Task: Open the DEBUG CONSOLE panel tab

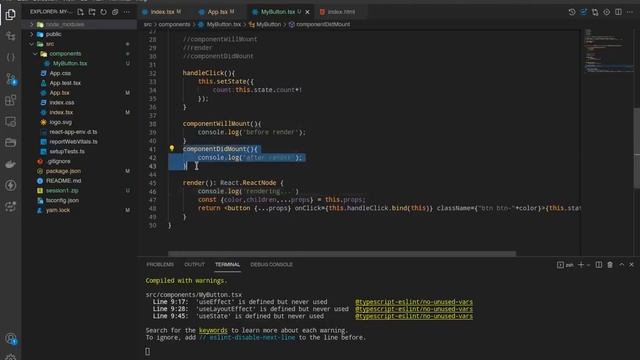Action: (x=271, y=264)
